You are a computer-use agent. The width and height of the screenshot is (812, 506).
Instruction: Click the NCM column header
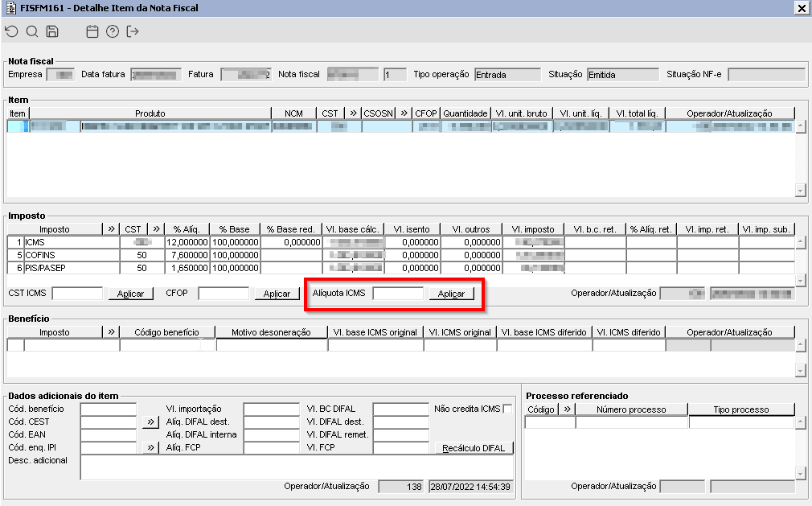(x=293, y=113)
